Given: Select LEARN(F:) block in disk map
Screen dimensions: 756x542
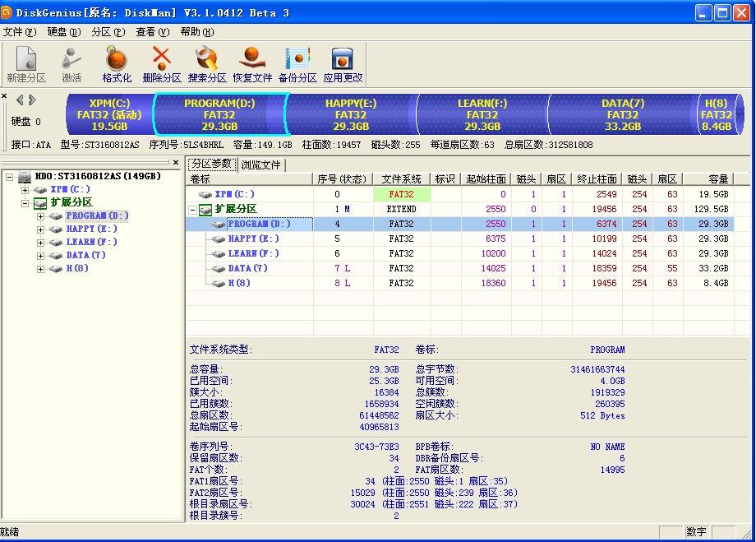Looking at the screenshot, I should (x=482, y=114).
